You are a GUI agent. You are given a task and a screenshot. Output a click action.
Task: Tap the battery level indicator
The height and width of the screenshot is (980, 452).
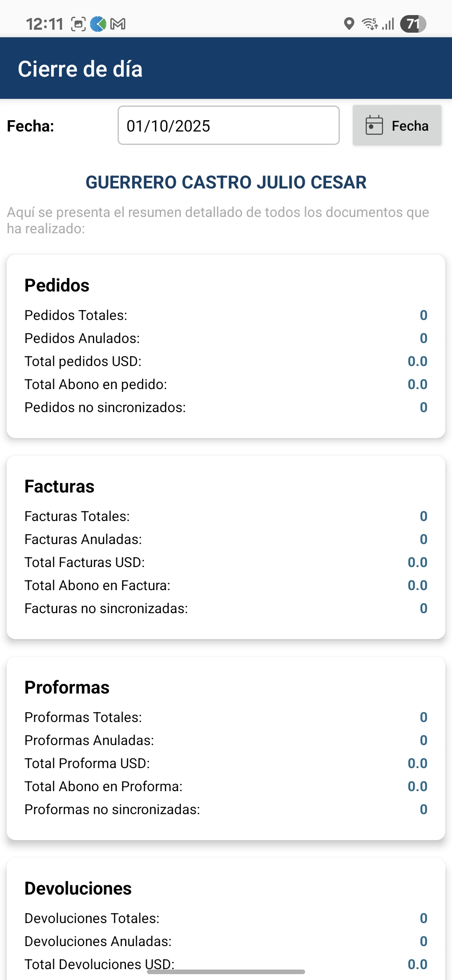point(413,24)
